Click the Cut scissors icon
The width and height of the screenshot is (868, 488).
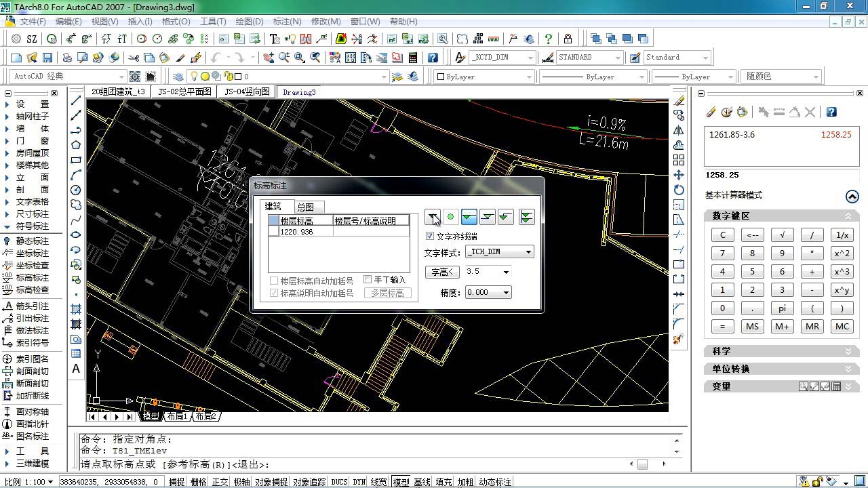pos(134,58)
